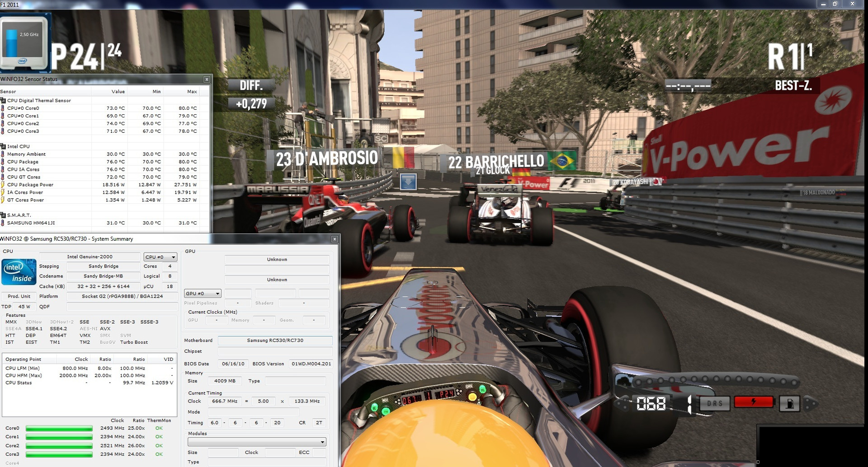Click the SAMSUNG HM641JI thermometer icon
Image resolution: width=868 pixels, height=467 pixels.
click(x=3, y=223)
